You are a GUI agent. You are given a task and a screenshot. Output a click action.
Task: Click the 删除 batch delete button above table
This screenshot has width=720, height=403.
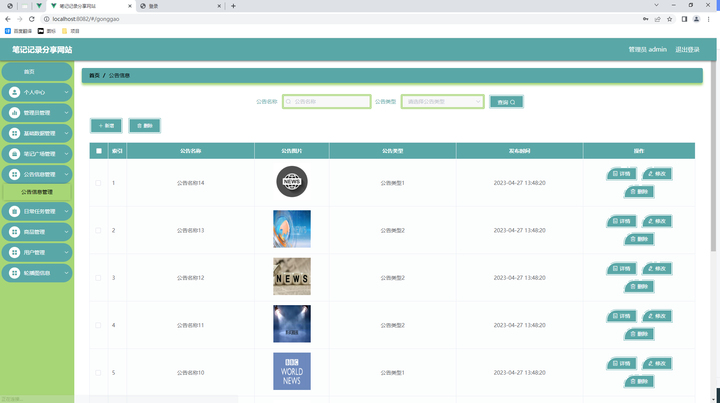145,126
